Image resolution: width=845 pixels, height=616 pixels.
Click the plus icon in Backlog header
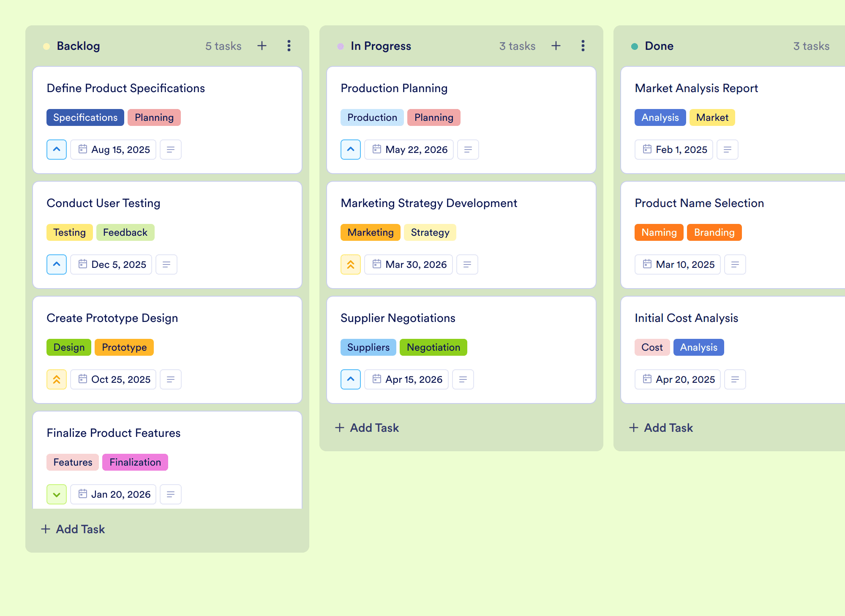point(262,46)
